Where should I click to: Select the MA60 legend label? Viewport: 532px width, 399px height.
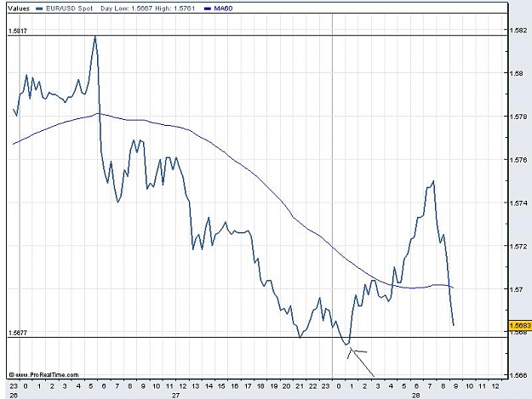(223, 9)
